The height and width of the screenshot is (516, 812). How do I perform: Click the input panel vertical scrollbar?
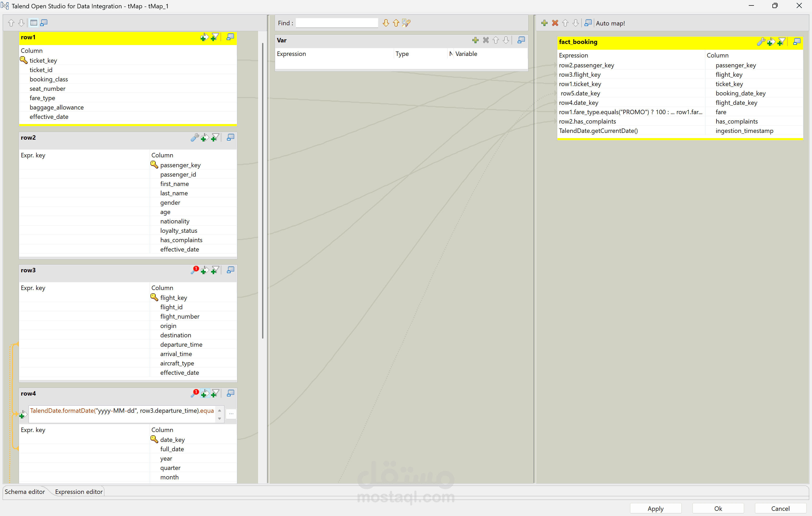263,189
